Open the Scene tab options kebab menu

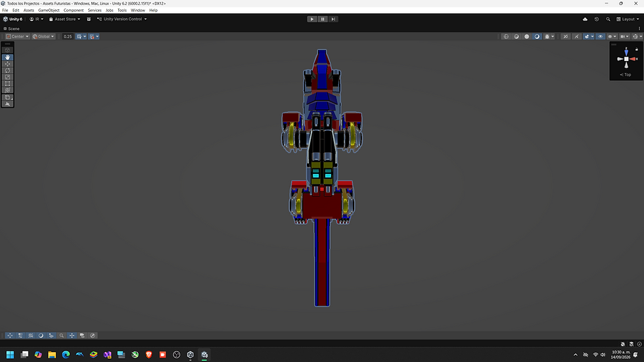(639, 29)
